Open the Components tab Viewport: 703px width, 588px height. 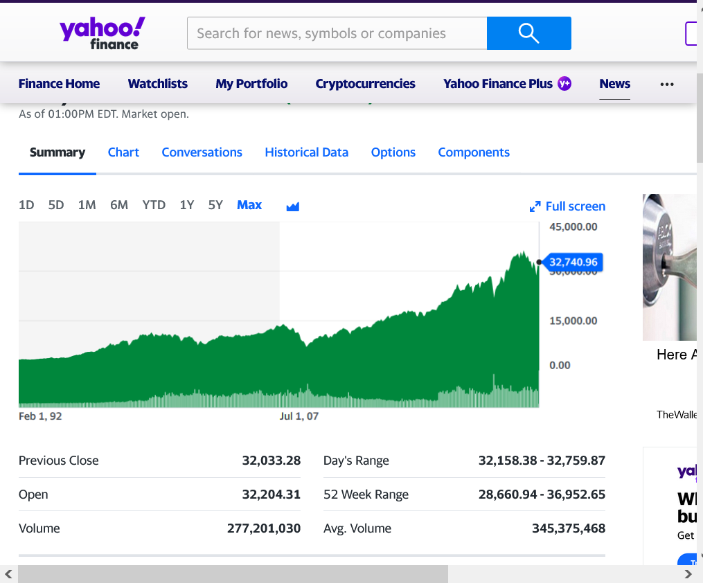point(474,152)
